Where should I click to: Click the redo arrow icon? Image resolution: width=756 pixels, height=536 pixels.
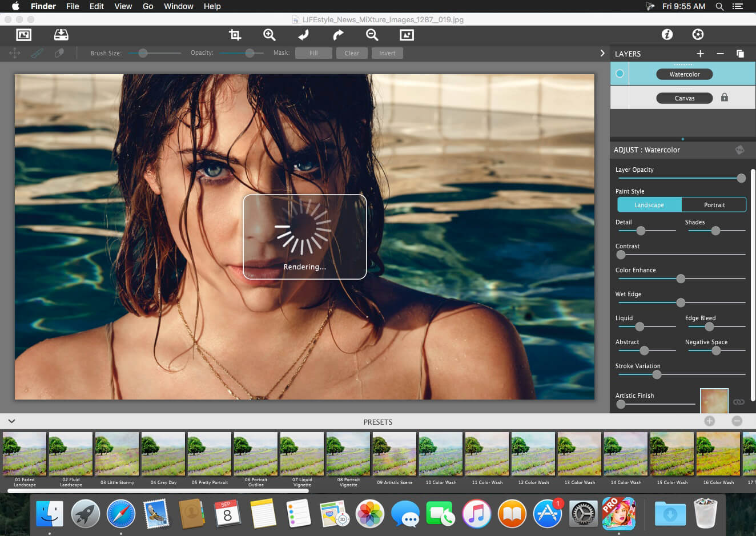pyautogui.click(x=338, y=35)
